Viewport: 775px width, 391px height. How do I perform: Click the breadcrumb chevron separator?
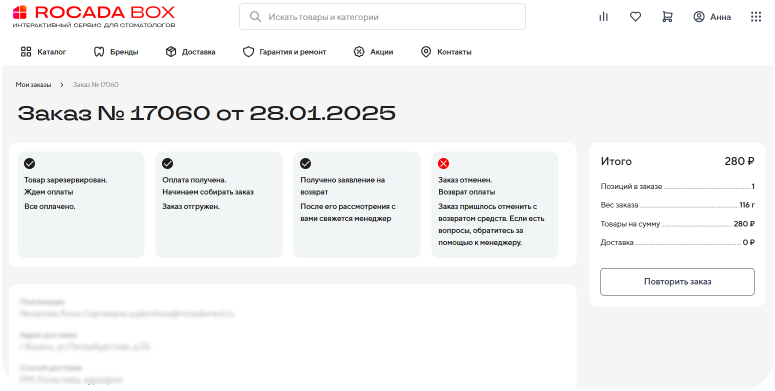point(62,85)
